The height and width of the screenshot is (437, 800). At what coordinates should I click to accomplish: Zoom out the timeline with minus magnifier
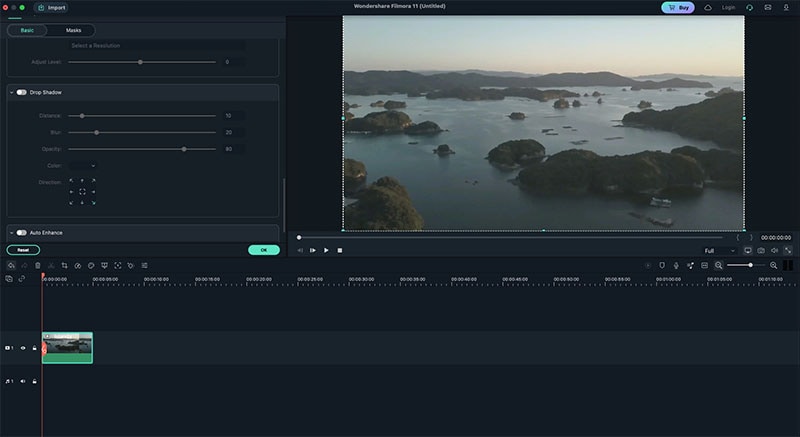point(718,265)
